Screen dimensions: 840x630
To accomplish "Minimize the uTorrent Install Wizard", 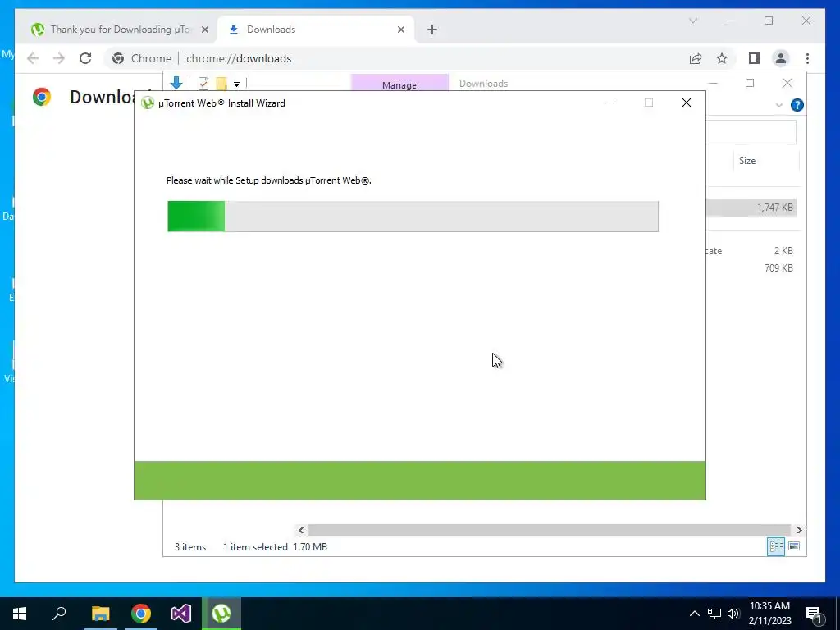I will click(x=612, y=103).
